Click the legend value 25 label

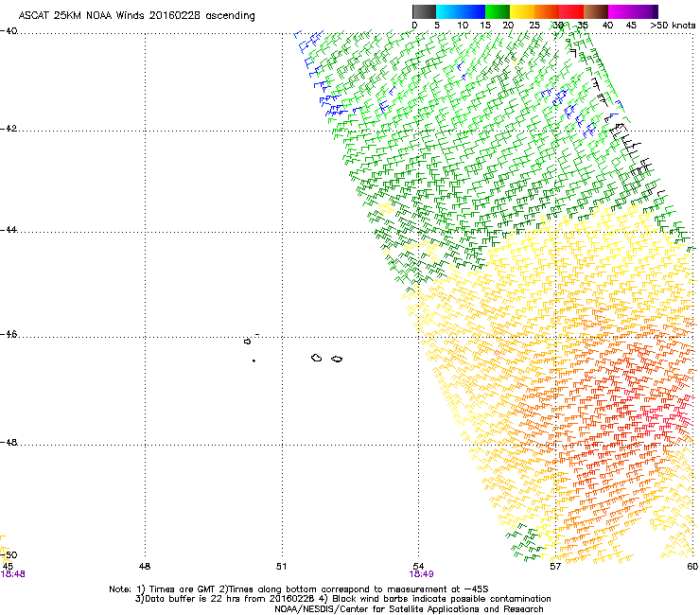[x=534, y=26]
